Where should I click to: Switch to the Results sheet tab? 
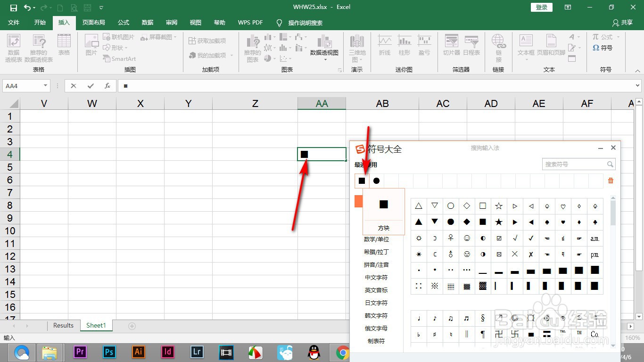(63, 325)
